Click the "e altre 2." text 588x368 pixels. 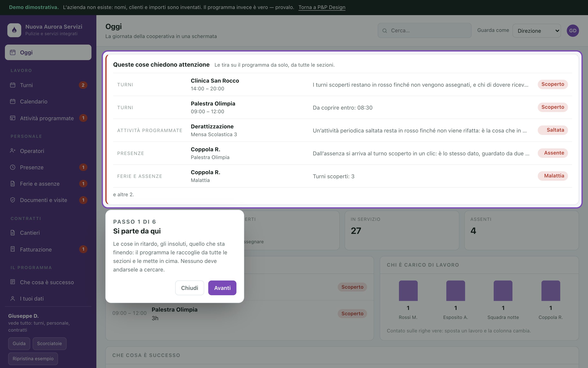pyautogui.click(x=124, y=194)
